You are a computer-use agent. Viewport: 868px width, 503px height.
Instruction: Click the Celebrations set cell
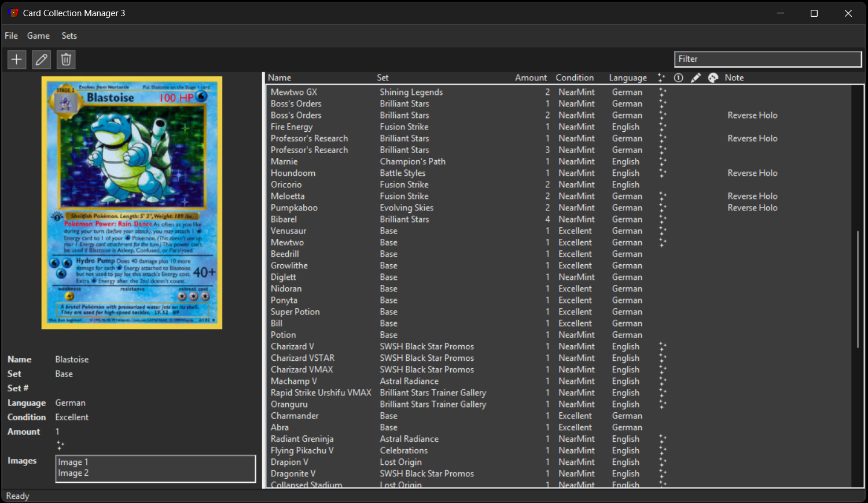click(404, 450)
